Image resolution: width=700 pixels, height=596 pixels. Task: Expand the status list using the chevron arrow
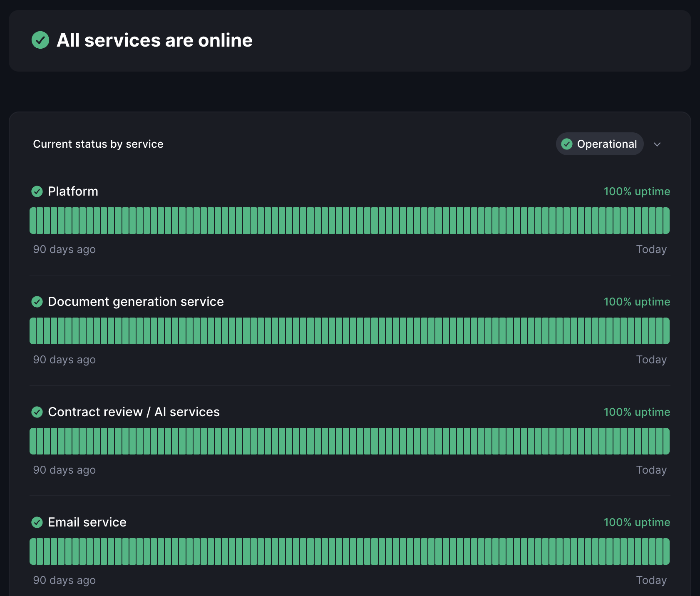pos(657,144)
